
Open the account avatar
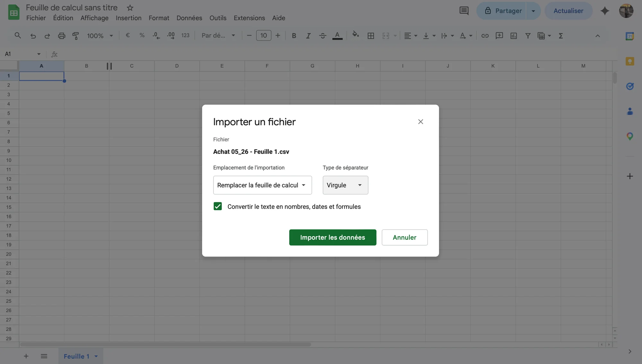click(626, 11)
